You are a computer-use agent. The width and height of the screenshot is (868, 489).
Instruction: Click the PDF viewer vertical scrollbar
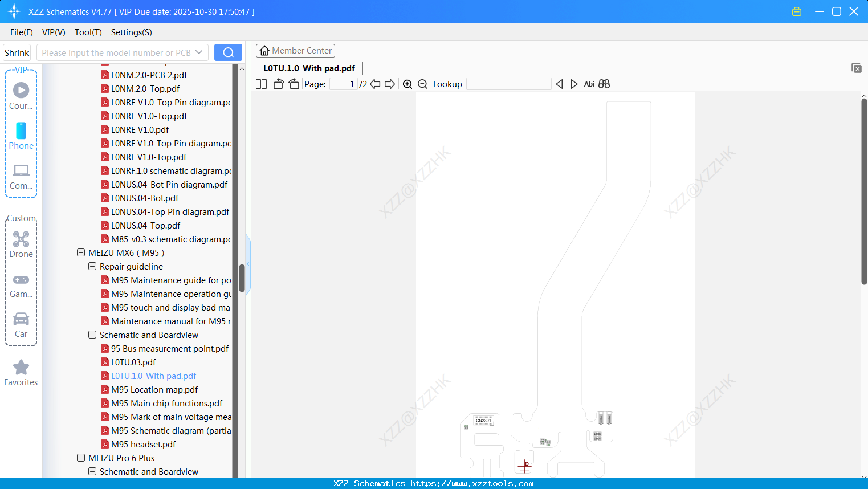(864, 191)
